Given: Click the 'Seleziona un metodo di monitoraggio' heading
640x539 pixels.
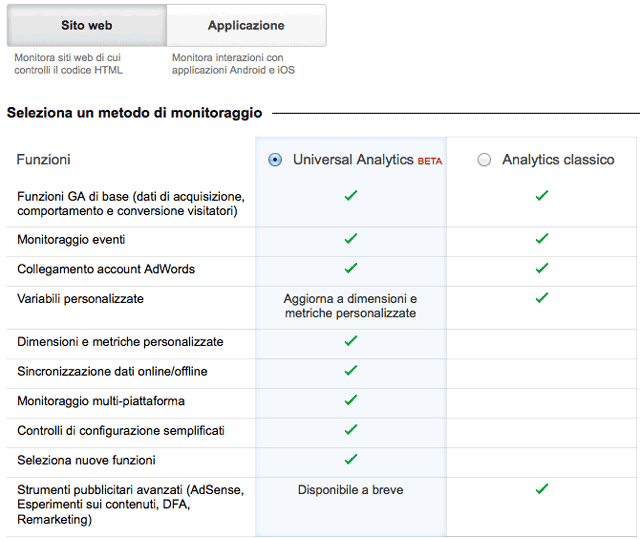Looking at the screenshot, I should click(x=134, y=113).
